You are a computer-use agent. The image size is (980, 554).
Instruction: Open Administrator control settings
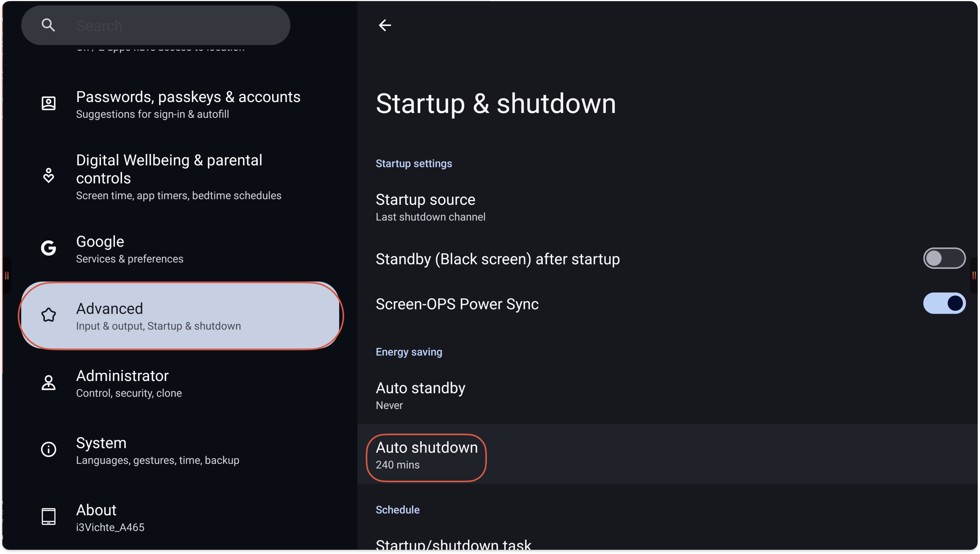pos(129,383)
